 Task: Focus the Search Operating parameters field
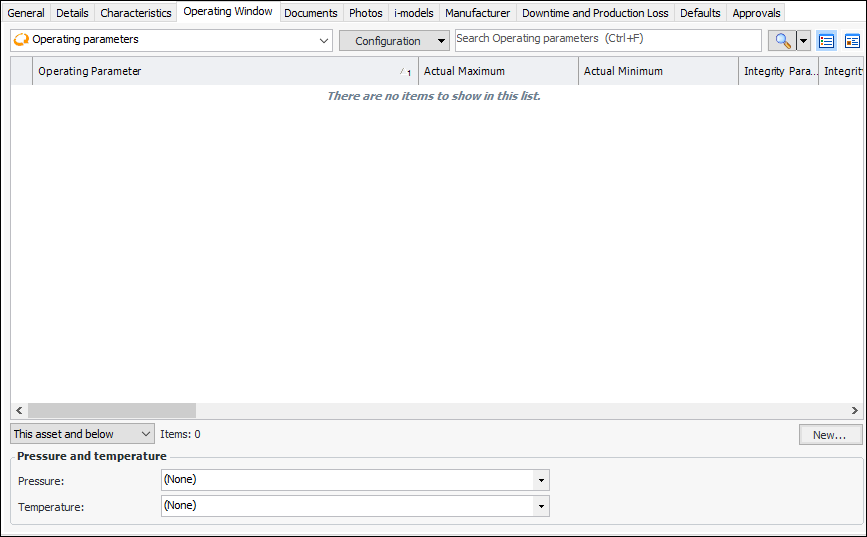click(x=608, y=40)
